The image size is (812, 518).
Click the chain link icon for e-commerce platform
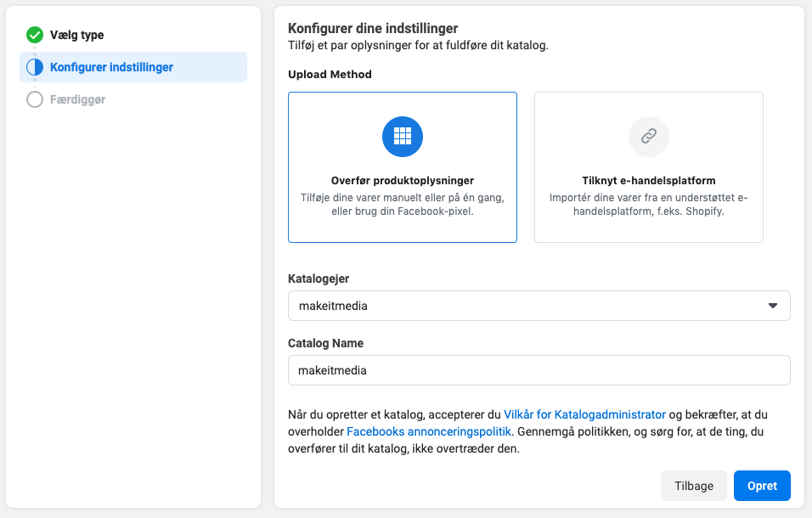[649, 137]
